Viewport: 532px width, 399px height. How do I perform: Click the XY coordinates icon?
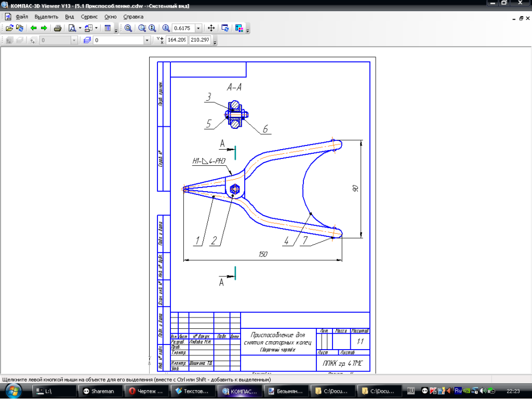(160, 40)
